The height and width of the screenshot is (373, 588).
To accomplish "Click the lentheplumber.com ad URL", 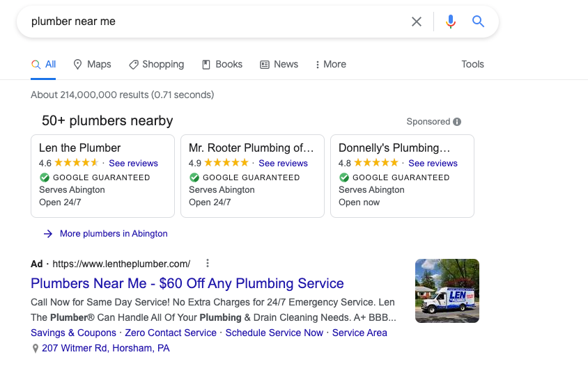I will point(121,264).
